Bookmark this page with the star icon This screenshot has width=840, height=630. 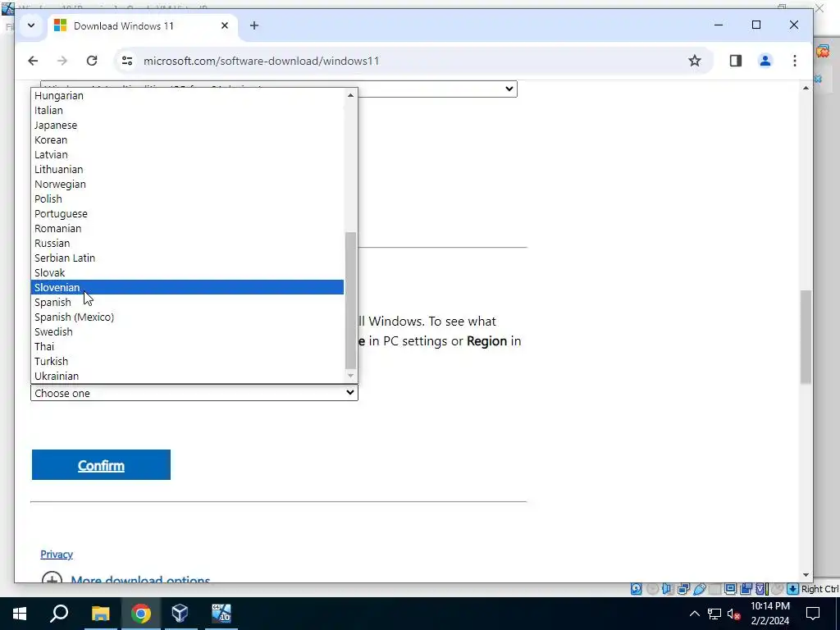[694, 61]
